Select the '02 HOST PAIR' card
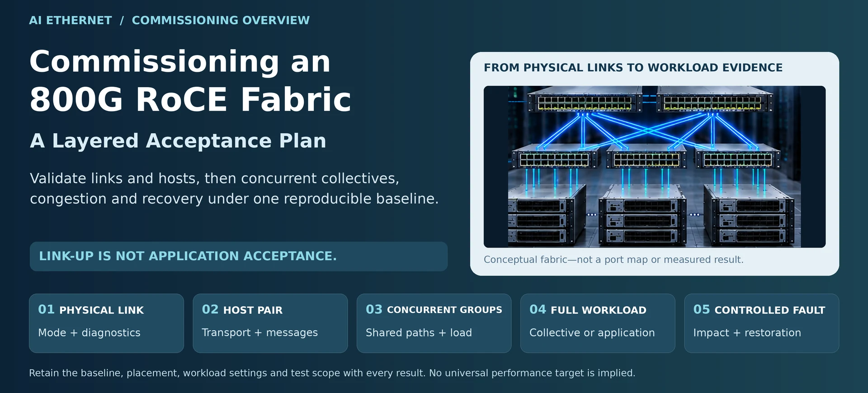The image size is (868, 393). click(x=270, y=323)
